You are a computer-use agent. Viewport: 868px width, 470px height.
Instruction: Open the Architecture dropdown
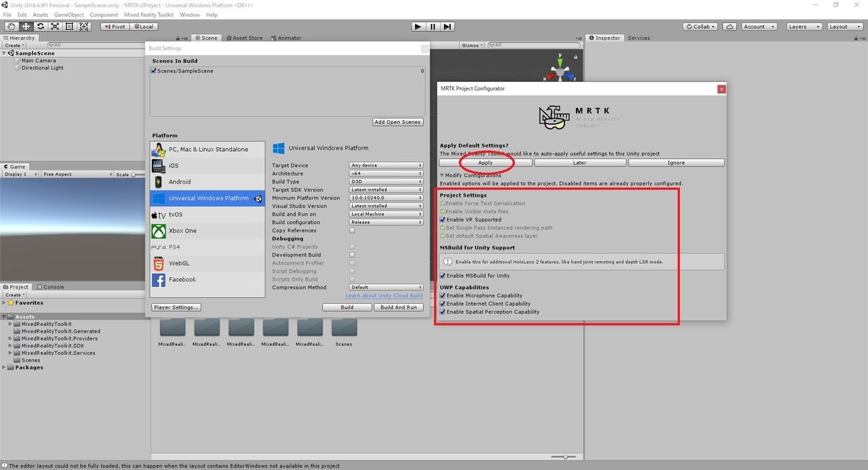tap(386, 174)
